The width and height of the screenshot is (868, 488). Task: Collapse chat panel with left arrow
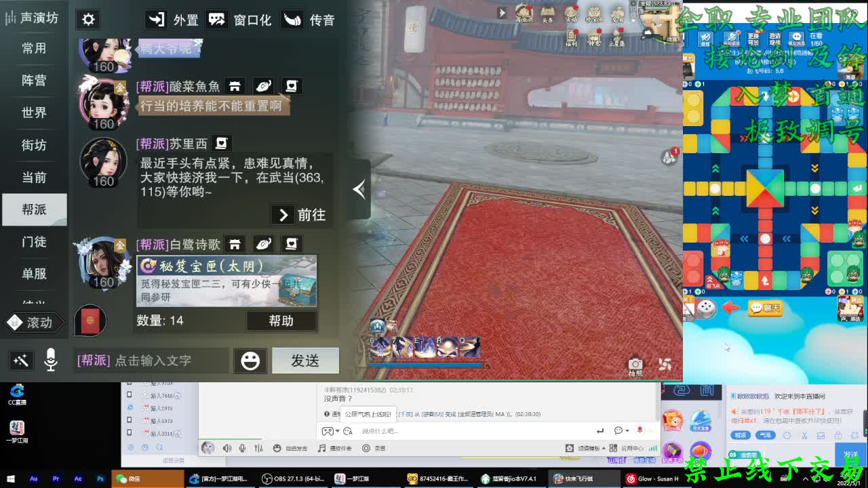coord(359,190)
